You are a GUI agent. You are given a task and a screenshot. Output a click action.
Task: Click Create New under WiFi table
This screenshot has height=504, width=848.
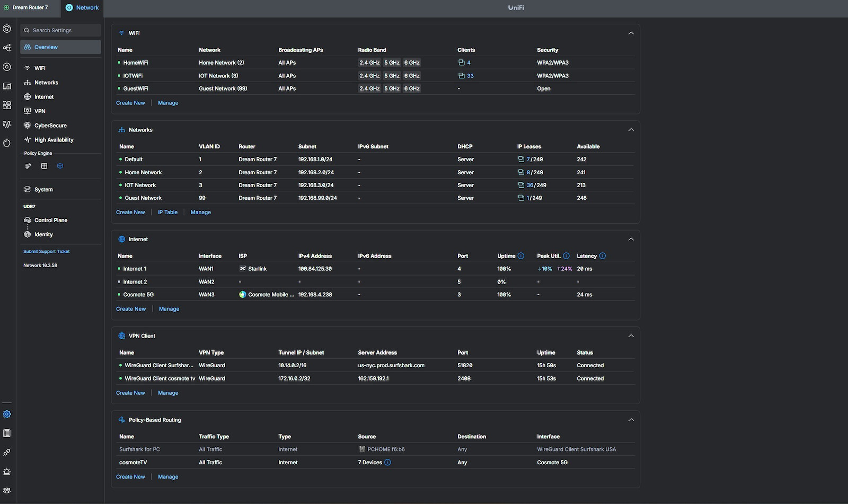(130, 103)
